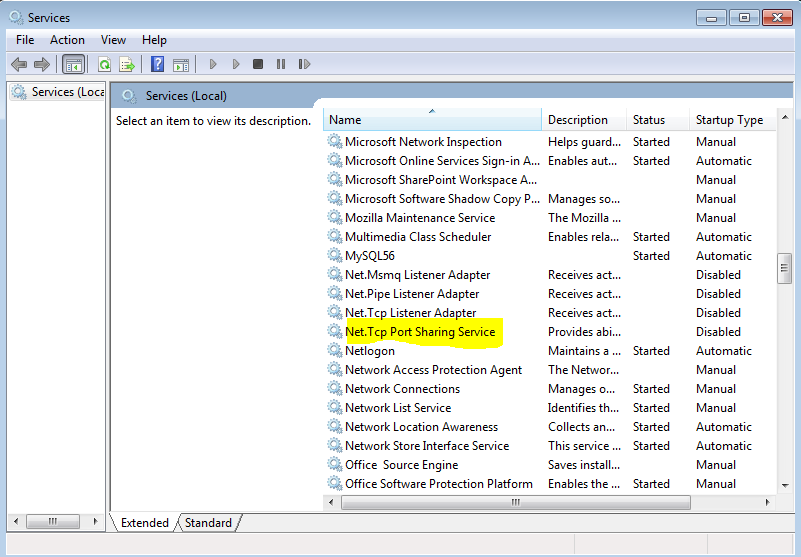Click 'Saves install...' description cell
Image resolution: width=801 pixels, height=557 pixels.
tap(583, 465)
